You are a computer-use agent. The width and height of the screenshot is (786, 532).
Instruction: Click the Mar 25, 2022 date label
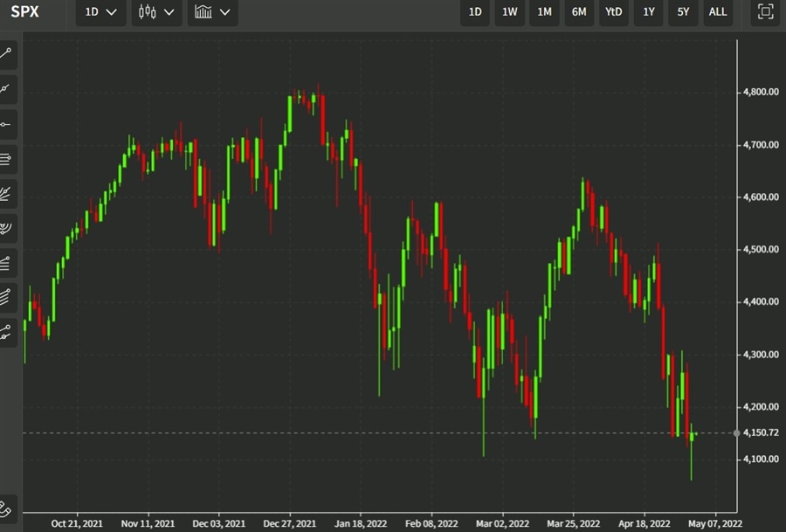pos(573,523)
